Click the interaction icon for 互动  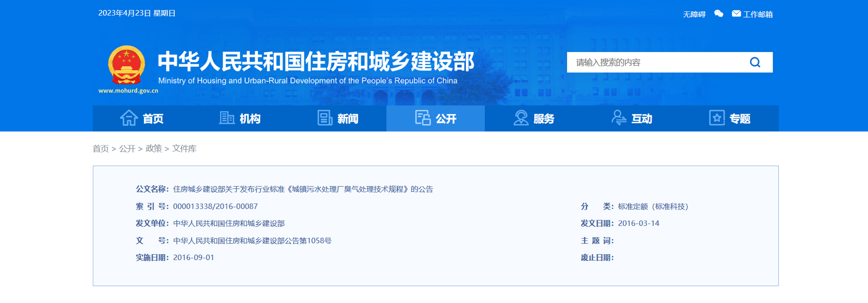click(x=619, y=118)
